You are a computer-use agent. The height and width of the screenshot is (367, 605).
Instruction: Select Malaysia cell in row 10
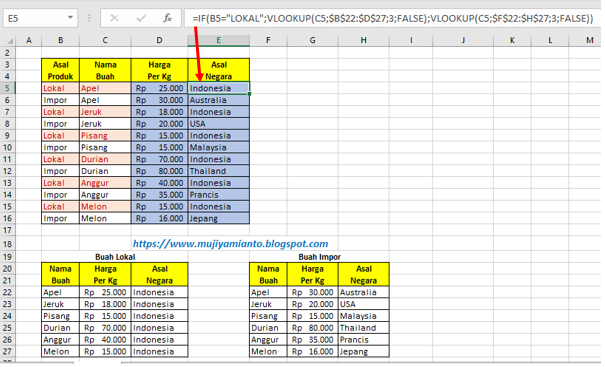click(x=218, y=147)
